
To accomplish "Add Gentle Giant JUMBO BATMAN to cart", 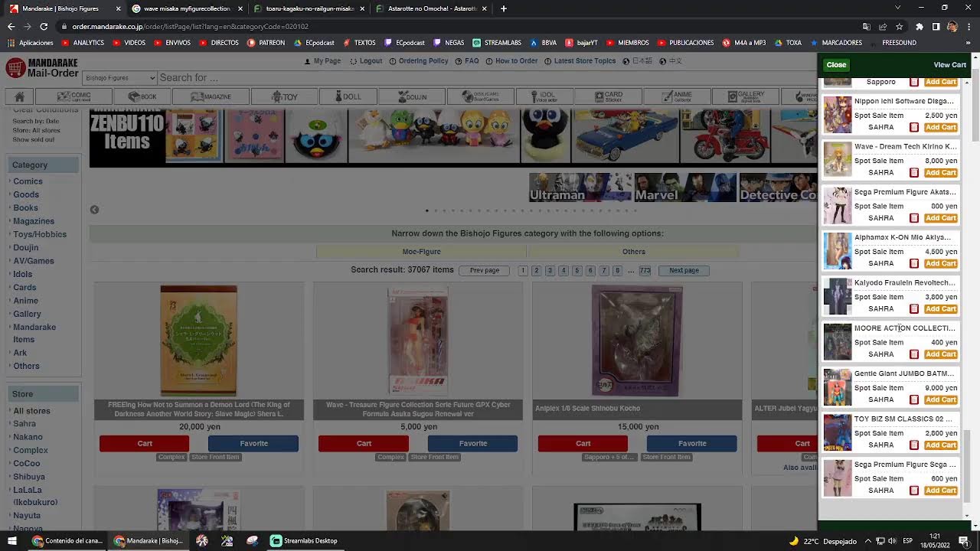I will pos(941,399).
